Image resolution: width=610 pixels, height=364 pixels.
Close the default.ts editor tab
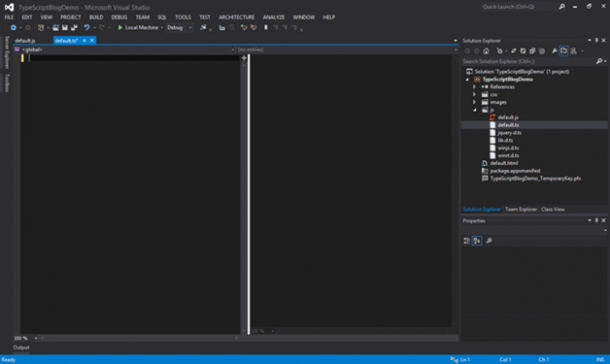92,40
